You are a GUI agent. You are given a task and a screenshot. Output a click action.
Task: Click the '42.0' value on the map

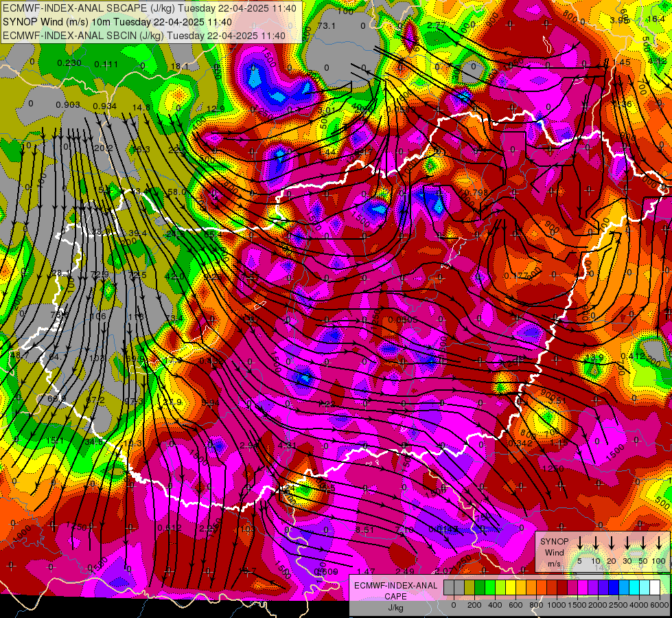pyautogui.click(x=175, y=277)
